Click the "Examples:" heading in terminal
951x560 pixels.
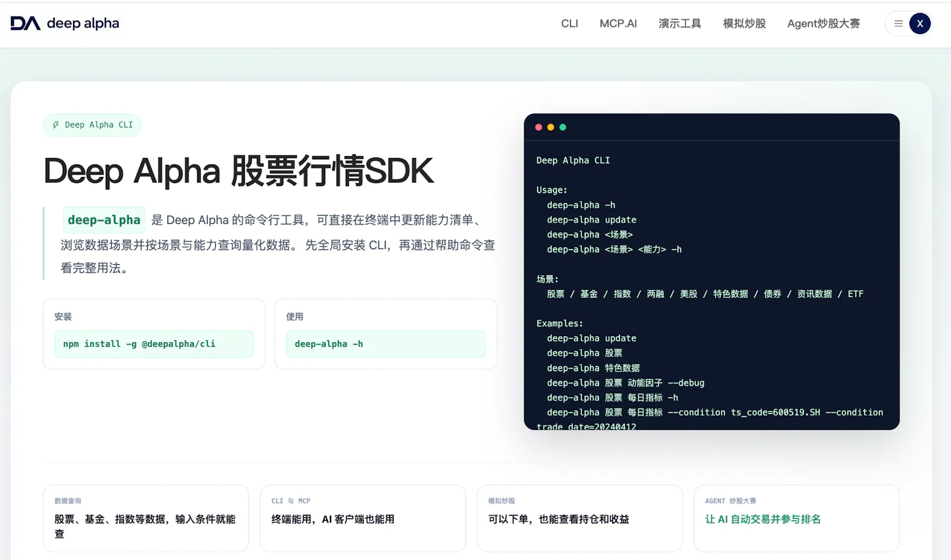click(559, 324)
